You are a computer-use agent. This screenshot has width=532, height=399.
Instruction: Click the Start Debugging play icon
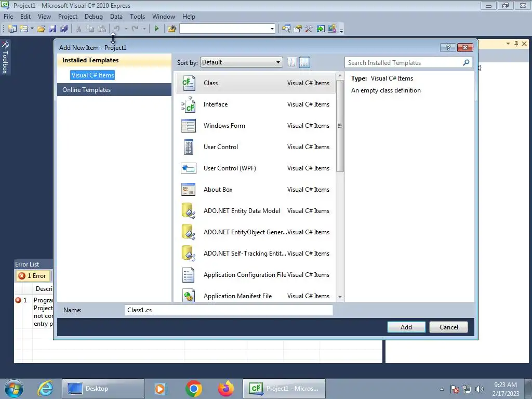tap(157, 29)
